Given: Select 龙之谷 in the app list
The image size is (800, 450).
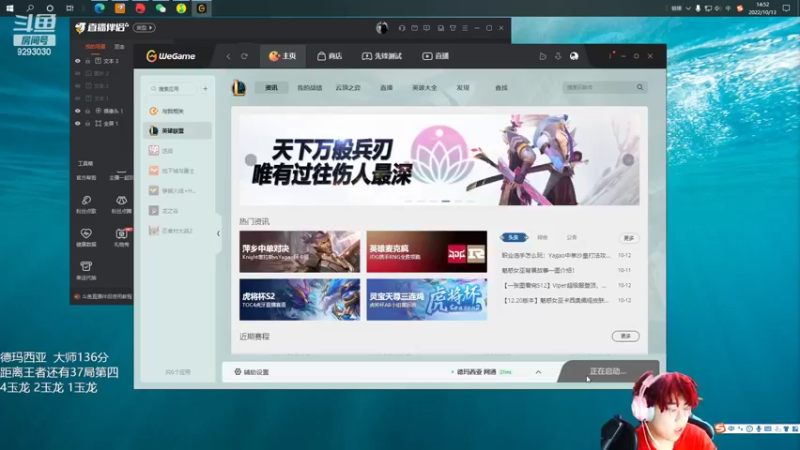Looking at the screenshot, I should [x=177, y=210].
